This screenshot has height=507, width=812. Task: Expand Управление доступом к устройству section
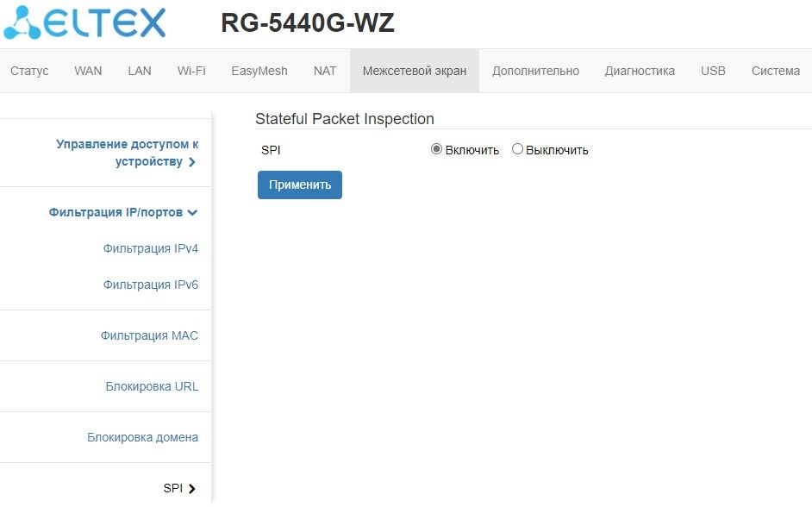[127, 153]
